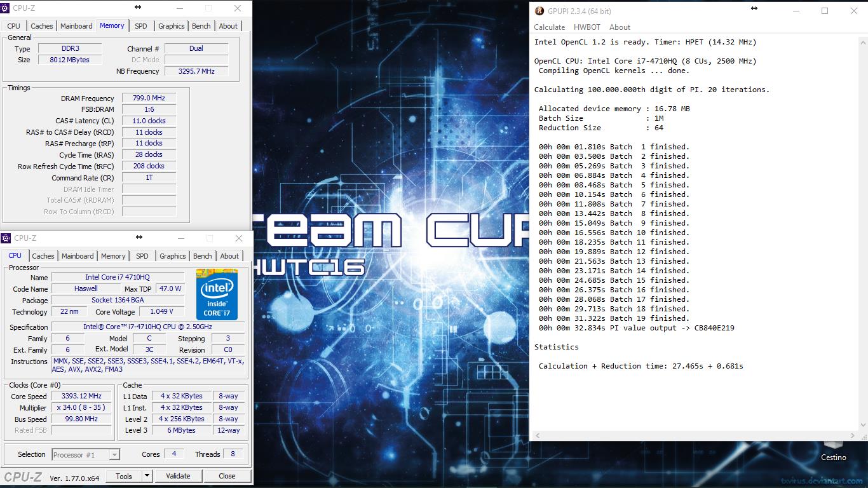This screenshot has width=868, height=488.
Task: Click the Technology value 22 nm
Action: tap(69, 311)
